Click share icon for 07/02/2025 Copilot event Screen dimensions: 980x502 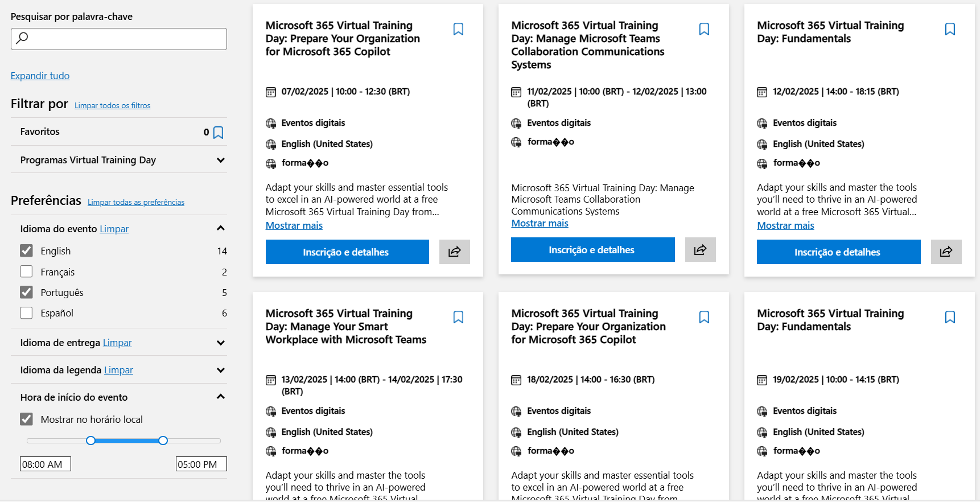[455, 252]
